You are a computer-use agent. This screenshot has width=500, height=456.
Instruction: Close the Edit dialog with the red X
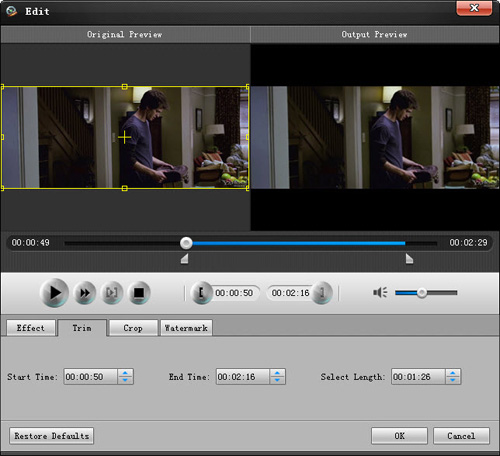pyautogui.click(x=474, y=8)
